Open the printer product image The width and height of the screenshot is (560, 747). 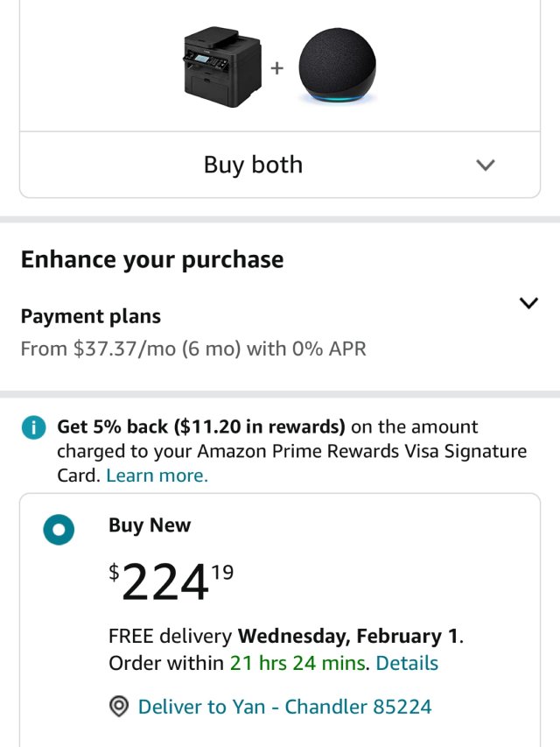222,67
